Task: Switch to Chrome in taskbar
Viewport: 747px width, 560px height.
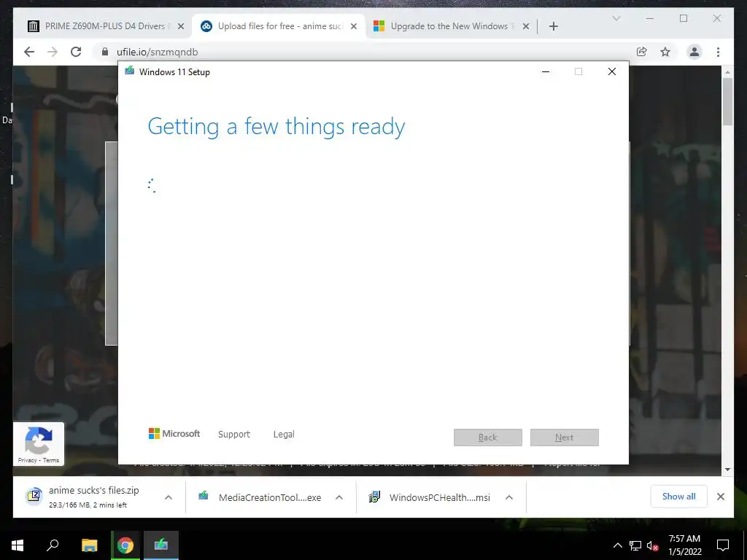Action: pyautogui.click(x=125, y=545)
